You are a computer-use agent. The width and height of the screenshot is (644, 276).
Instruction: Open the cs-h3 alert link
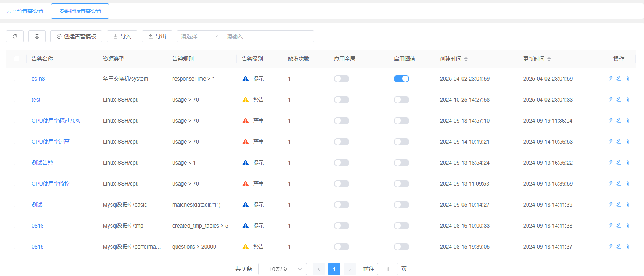click(38, 79)
